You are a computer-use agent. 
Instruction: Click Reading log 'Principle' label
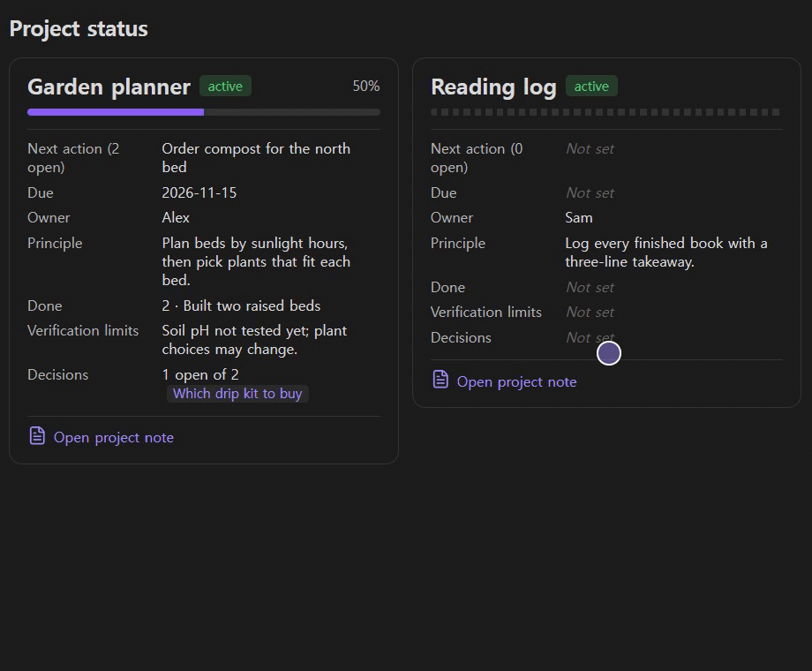pyautogui.click(x=458, y=243)
